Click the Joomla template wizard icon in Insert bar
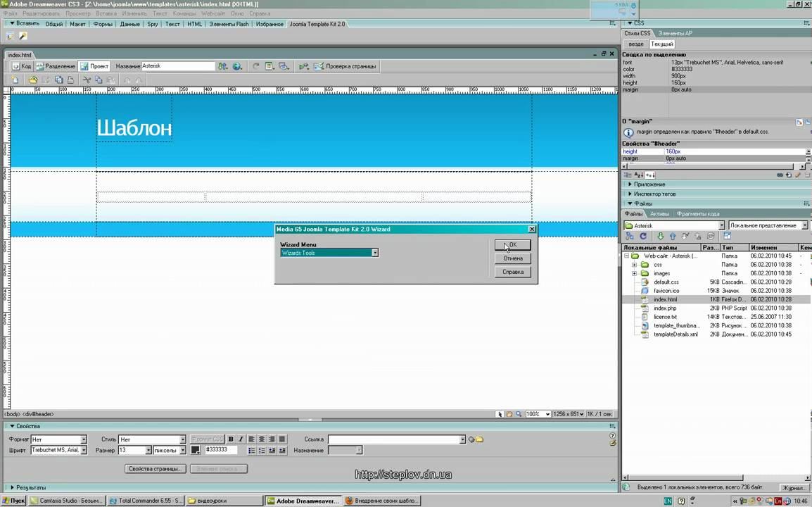The width and height of the screenshot is (812, 507). pos(11,36)
